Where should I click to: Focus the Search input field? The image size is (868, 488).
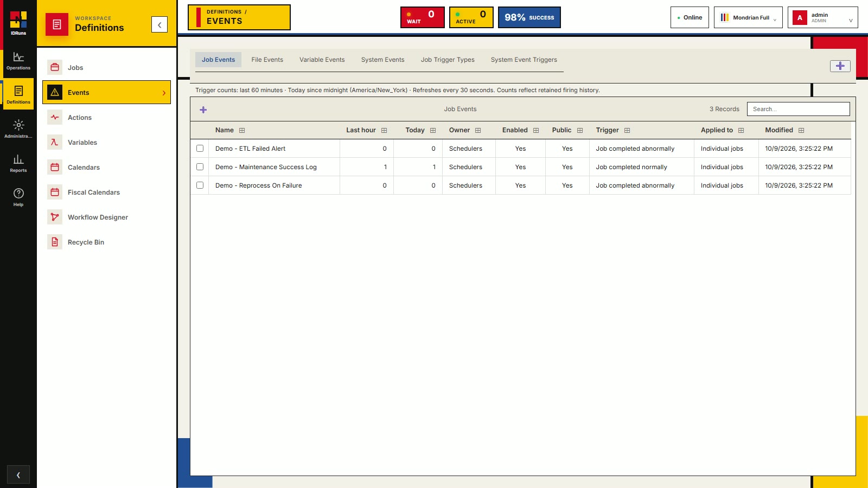(x=799, y=109)
